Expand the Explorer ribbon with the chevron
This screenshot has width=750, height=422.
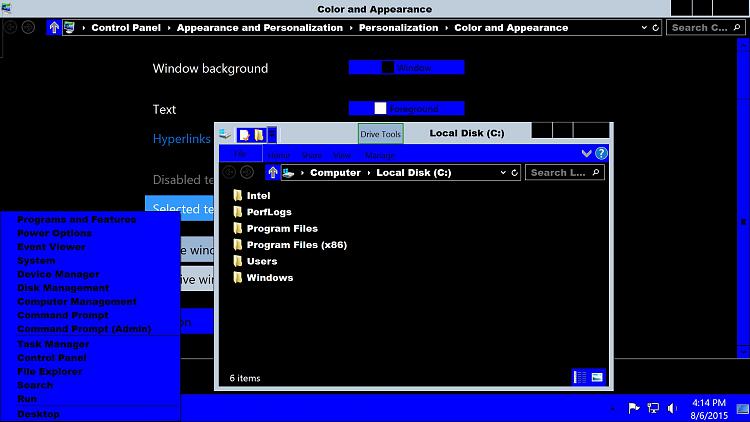(x=586, y=153)
